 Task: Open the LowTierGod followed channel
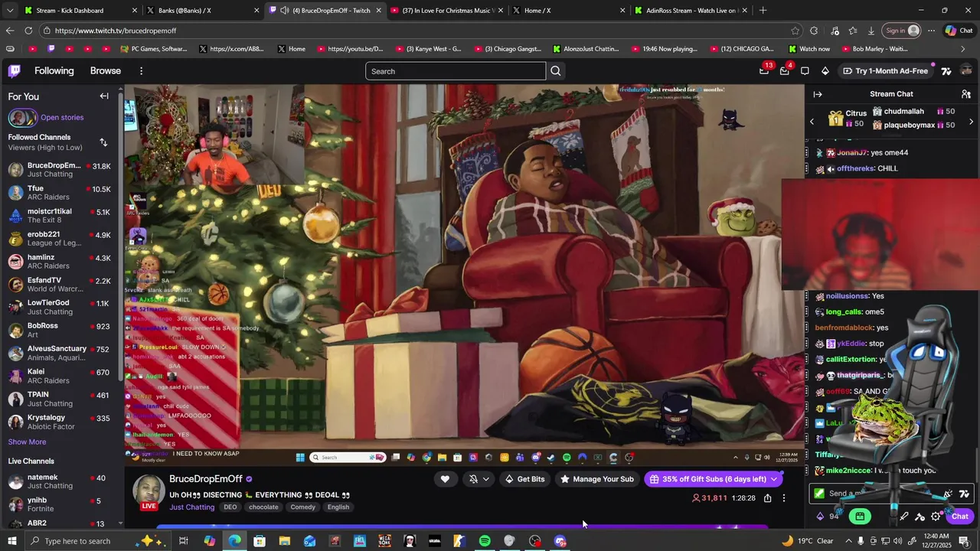(60, 307)
